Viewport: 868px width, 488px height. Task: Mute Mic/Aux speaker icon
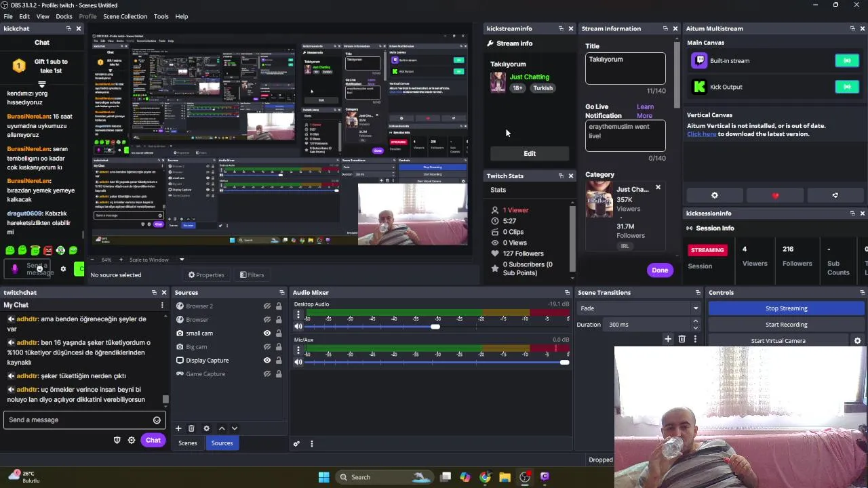[298, 362]
